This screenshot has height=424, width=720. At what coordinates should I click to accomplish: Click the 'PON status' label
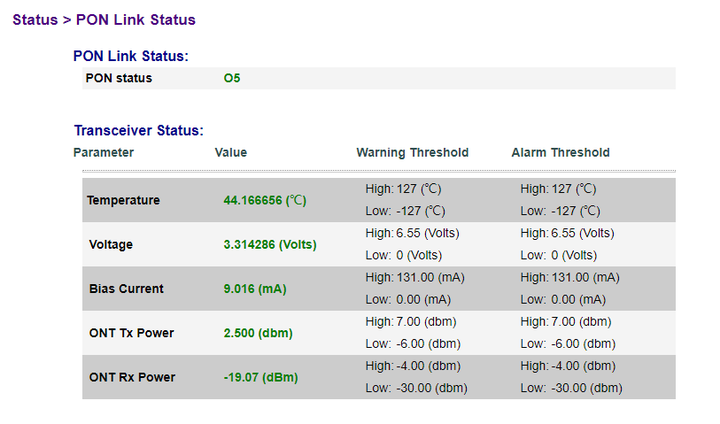118,78
